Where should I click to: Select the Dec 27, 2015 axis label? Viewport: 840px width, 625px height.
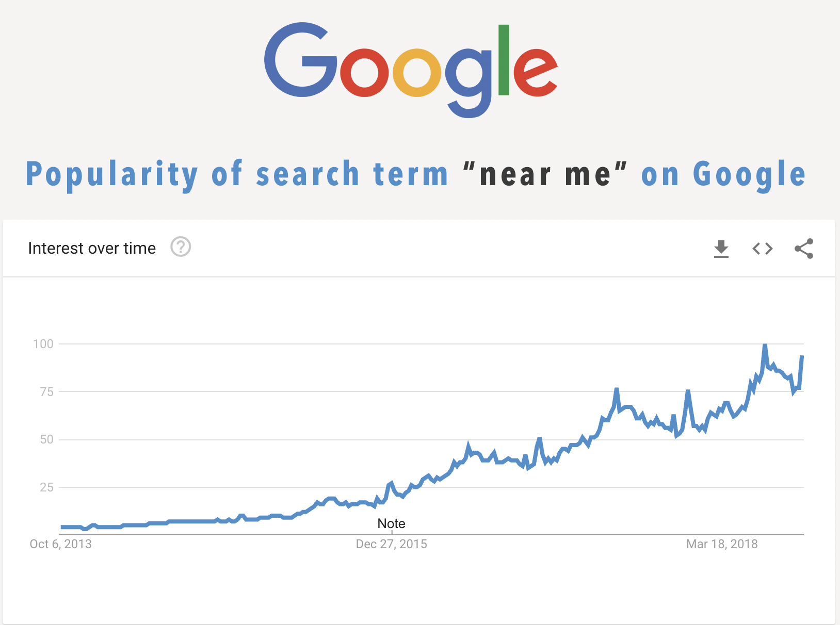[x=392, y=544]
